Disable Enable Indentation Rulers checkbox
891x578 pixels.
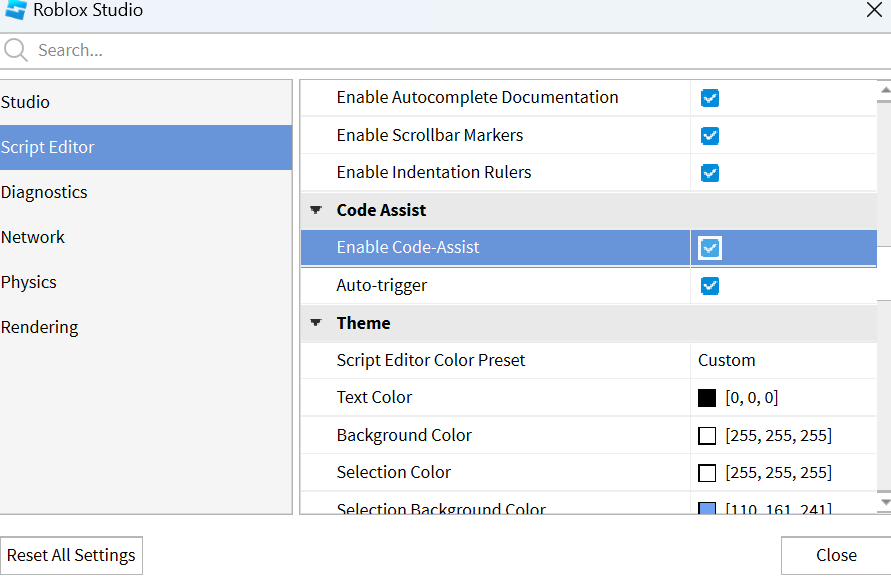(710, 173)
